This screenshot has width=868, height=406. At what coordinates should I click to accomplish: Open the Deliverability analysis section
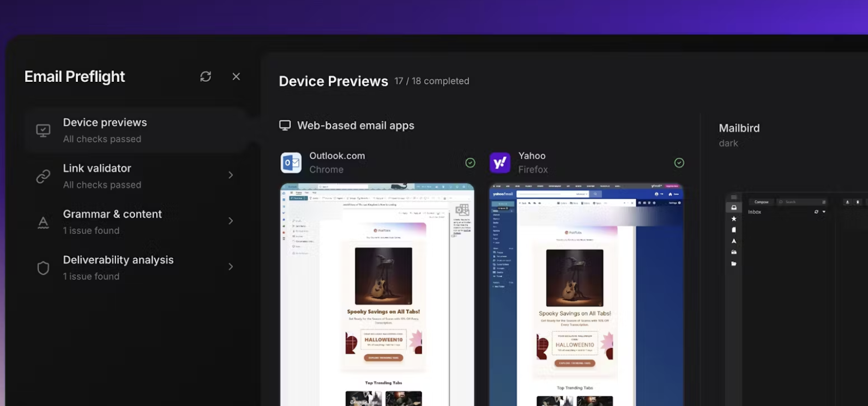click(x=135, y=268)
